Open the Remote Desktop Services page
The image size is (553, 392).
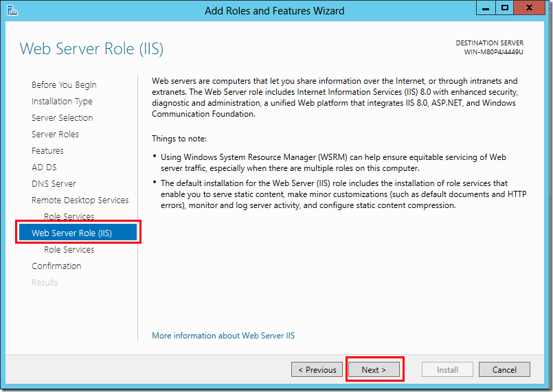[80, 200]
